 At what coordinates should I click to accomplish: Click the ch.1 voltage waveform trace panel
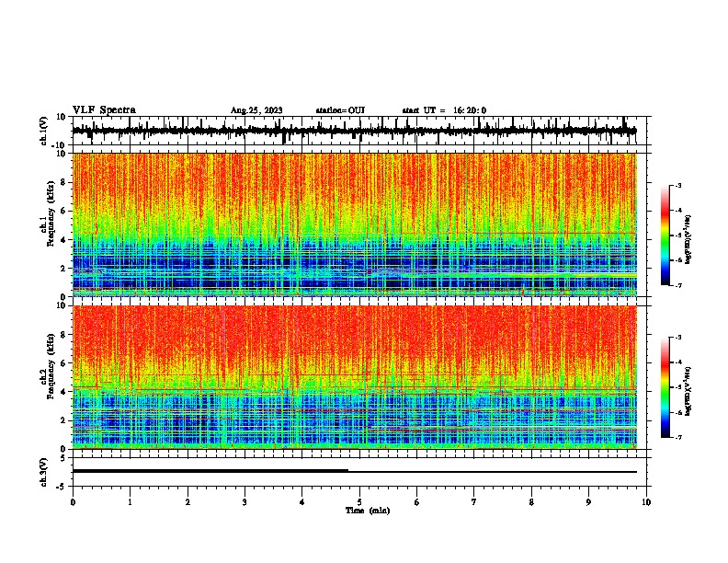(x=361, y=131)
